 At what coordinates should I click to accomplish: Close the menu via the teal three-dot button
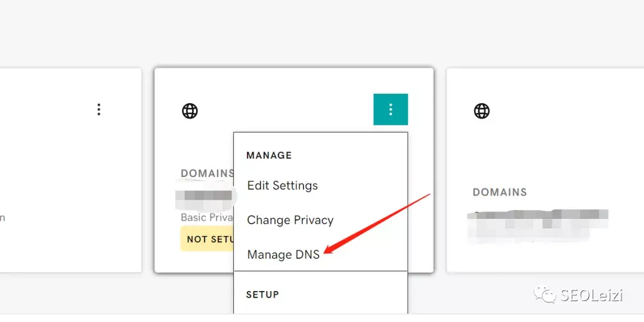[391, 110]
